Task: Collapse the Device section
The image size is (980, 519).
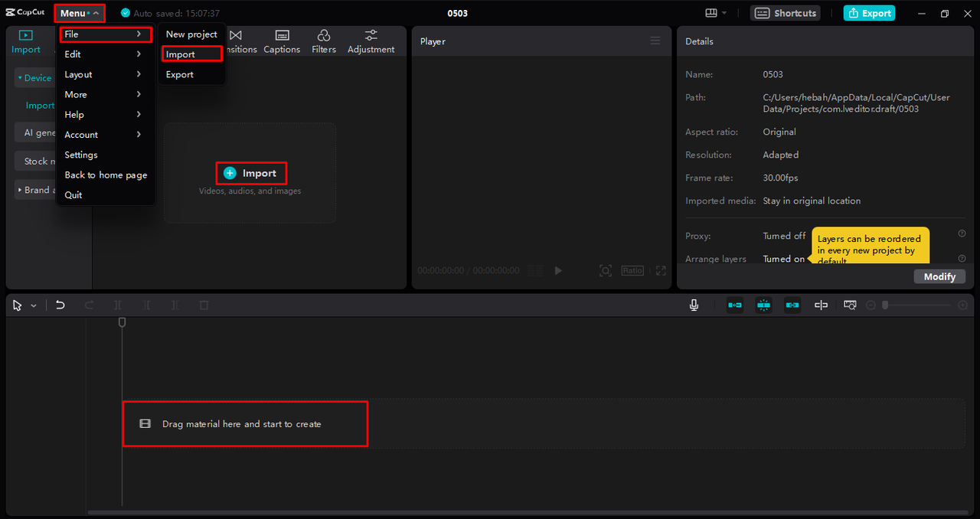Action: [x=34, y=78]
